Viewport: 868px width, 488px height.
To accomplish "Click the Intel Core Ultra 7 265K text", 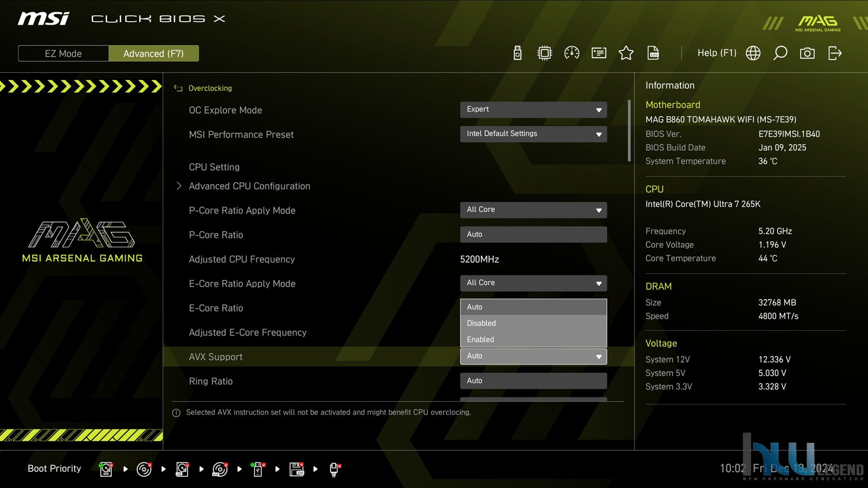I will pos(703,204).
